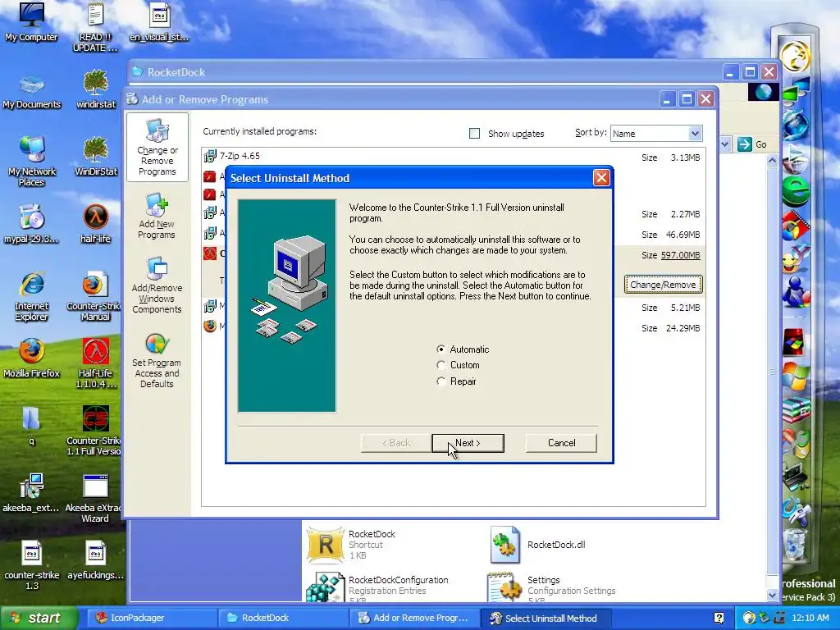Open Half-Life 1.1.0.4 desktop icon
Screen dimensions: 840x630
(x=95, y=363)
